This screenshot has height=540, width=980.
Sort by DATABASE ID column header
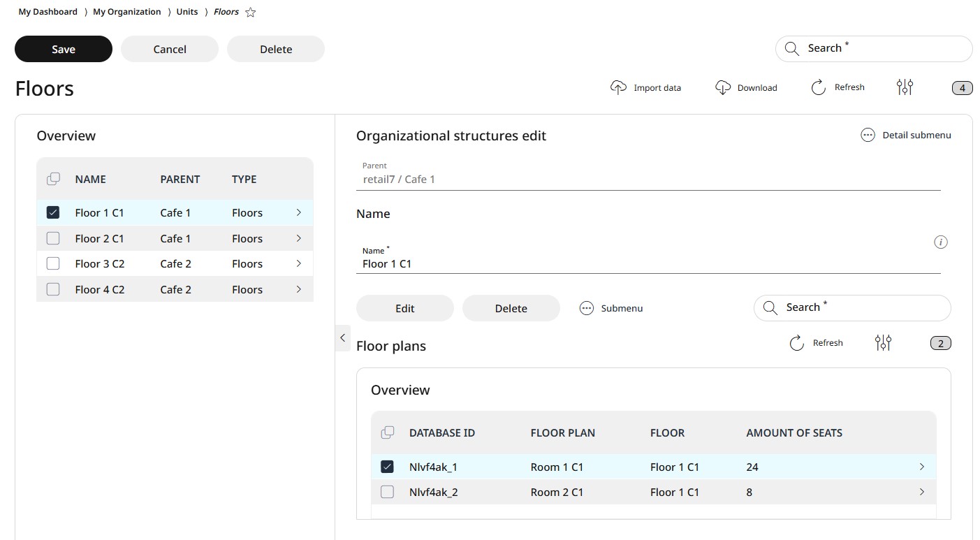pos(442,433)
